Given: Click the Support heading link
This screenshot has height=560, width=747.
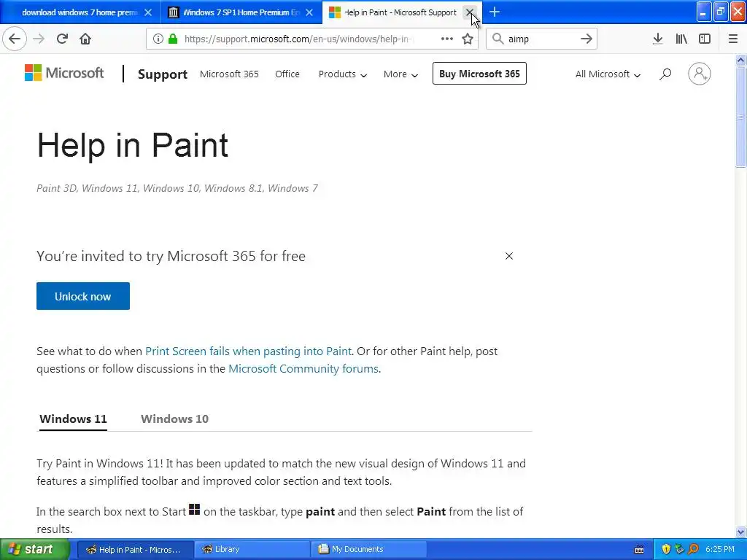Looking at the screenshot, I should [x=163, y=74].
